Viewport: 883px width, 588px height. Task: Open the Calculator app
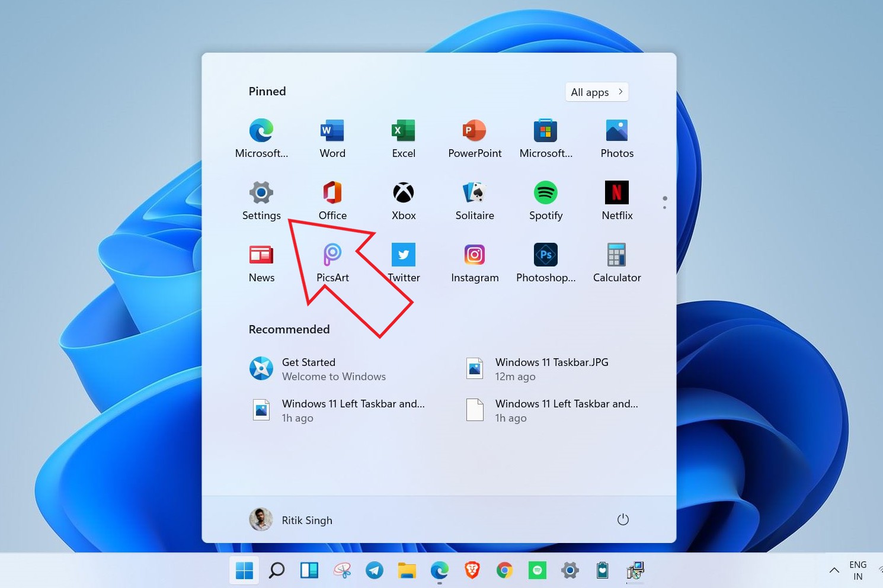pos(617,263)
